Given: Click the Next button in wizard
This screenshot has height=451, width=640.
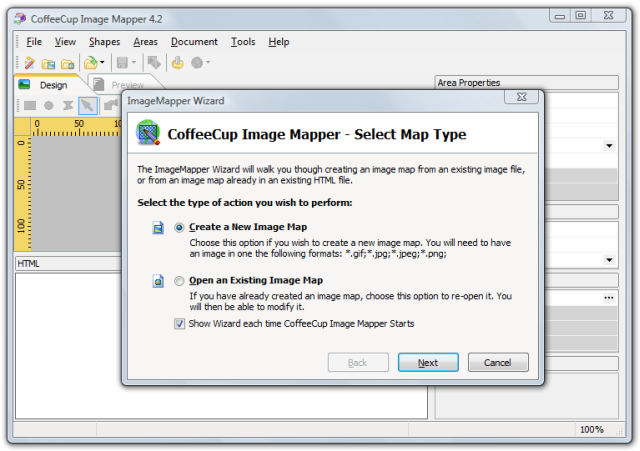Looking at the screenshot, I should (428, 362).
